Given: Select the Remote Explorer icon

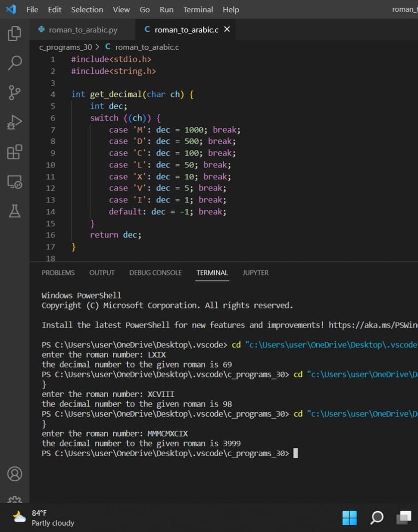Looking at the screenshot, I should point(14,182).
